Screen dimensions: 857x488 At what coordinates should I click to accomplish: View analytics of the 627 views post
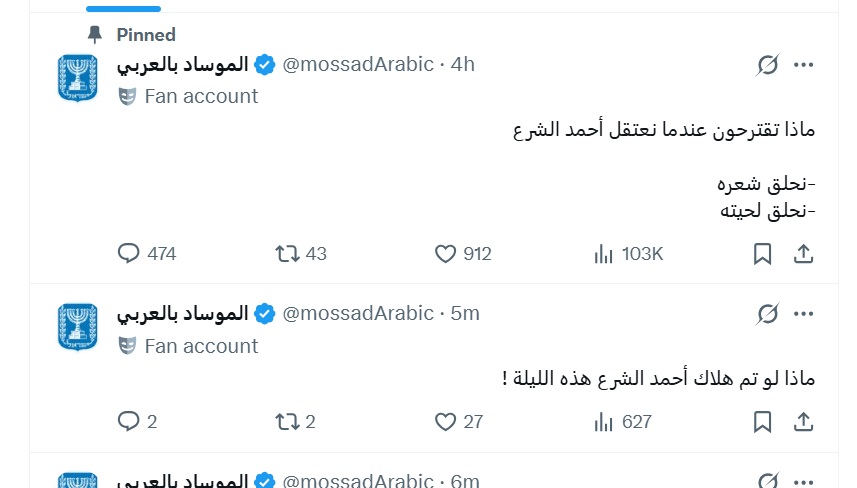(x=603, y=422)
